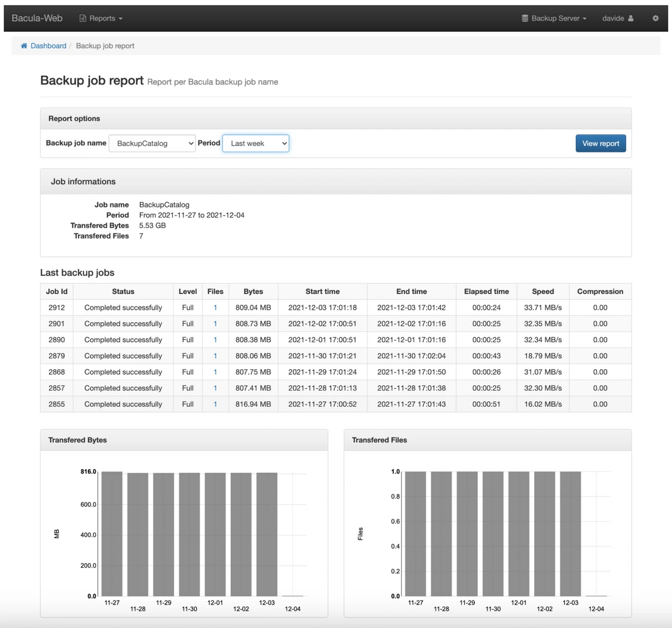Click the Last backup jobs heading

77,273
